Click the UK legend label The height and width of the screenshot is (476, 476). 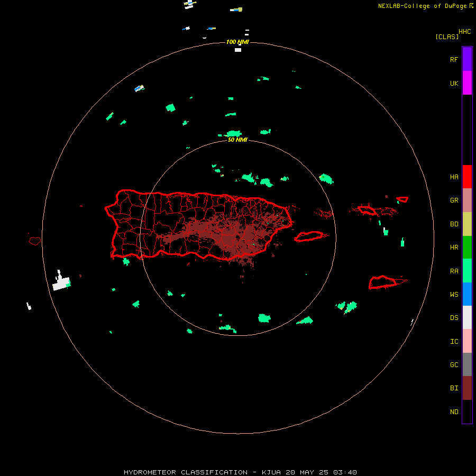[454, 83]
